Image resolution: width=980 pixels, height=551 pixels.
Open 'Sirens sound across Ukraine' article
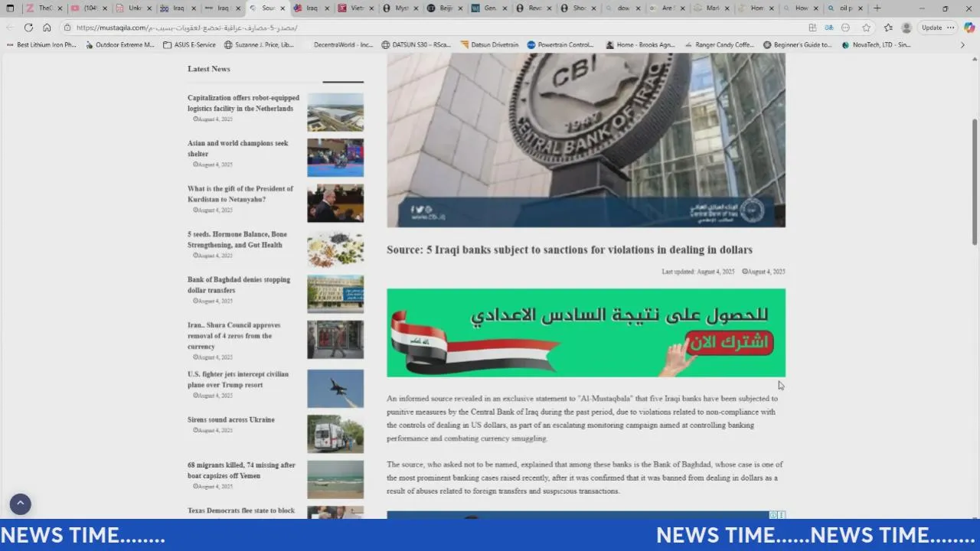point(231,419)
